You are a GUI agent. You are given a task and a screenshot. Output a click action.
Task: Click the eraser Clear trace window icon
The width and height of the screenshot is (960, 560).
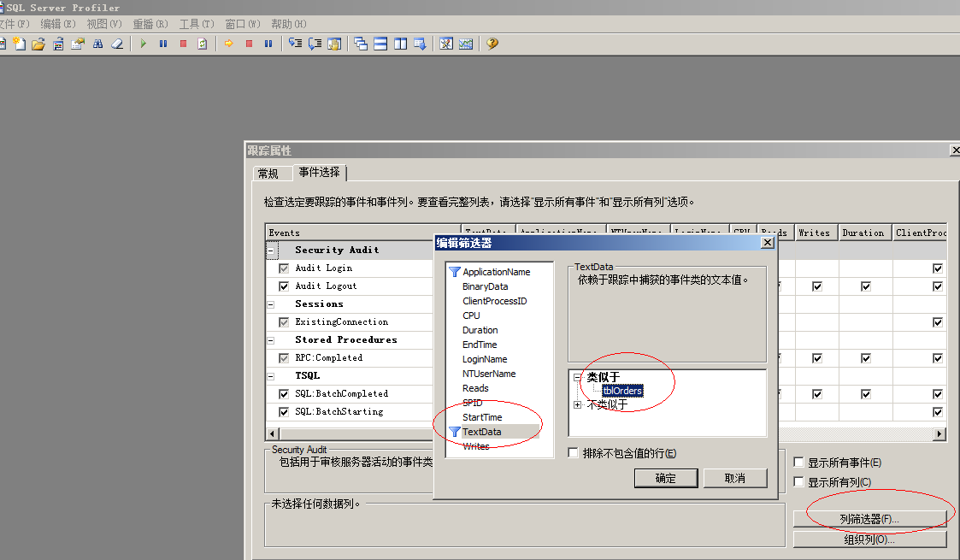(117, 44)
